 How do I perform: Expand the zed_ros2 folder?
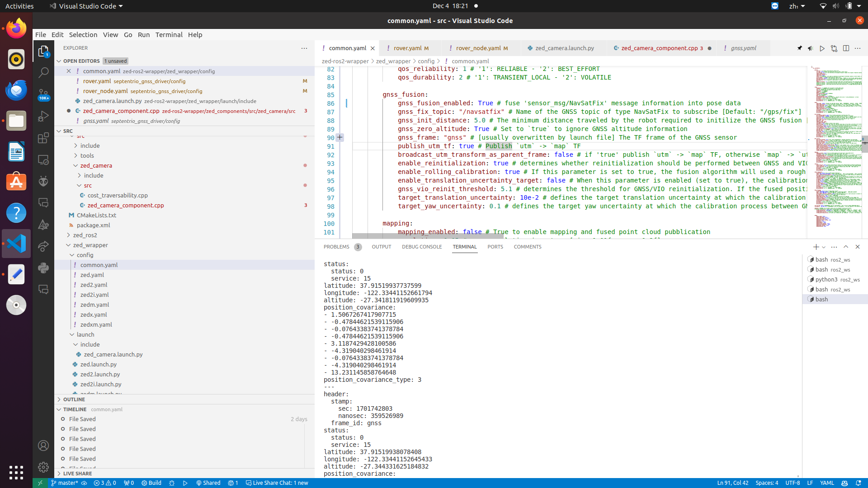click(85, 235)
